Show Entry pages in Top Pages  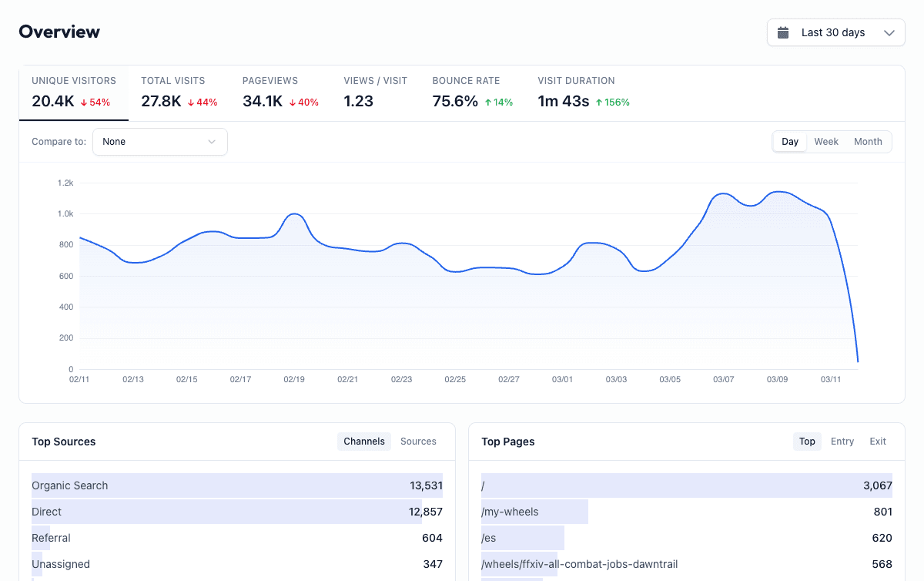point(842,441)
